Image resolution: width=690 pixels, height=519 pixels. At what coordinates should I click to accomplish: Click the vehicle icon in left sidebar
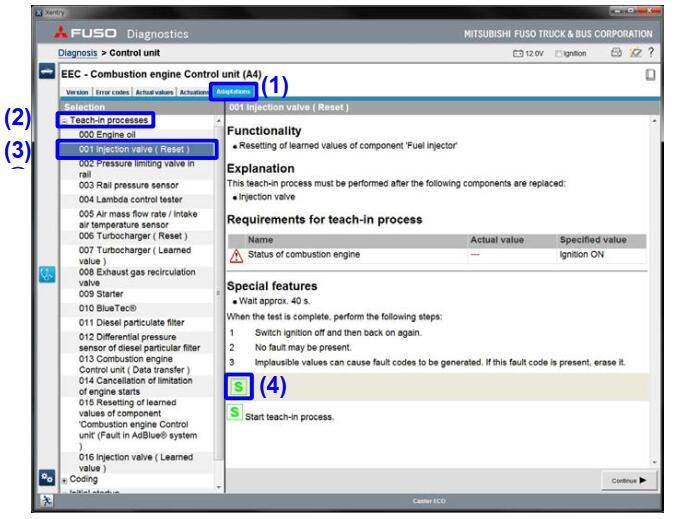pyautogui.click(x=47, y=71)
